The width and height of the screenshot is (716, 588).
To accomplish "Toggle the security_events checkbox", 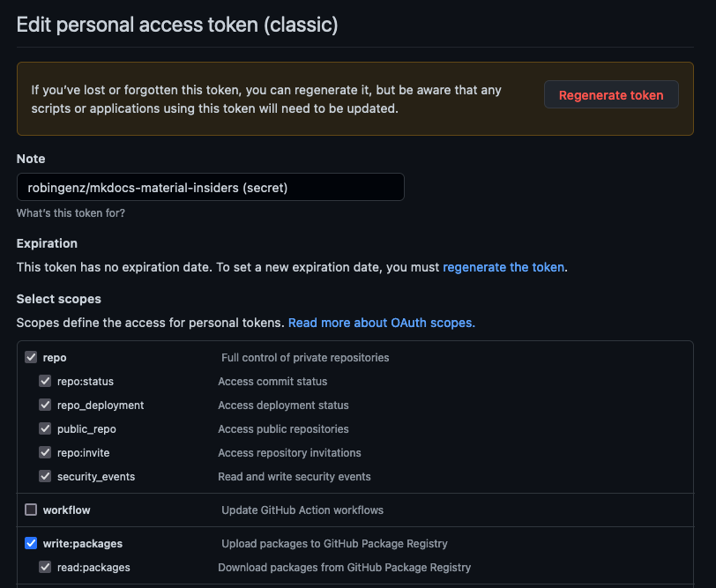I will [x=45, y=476].
